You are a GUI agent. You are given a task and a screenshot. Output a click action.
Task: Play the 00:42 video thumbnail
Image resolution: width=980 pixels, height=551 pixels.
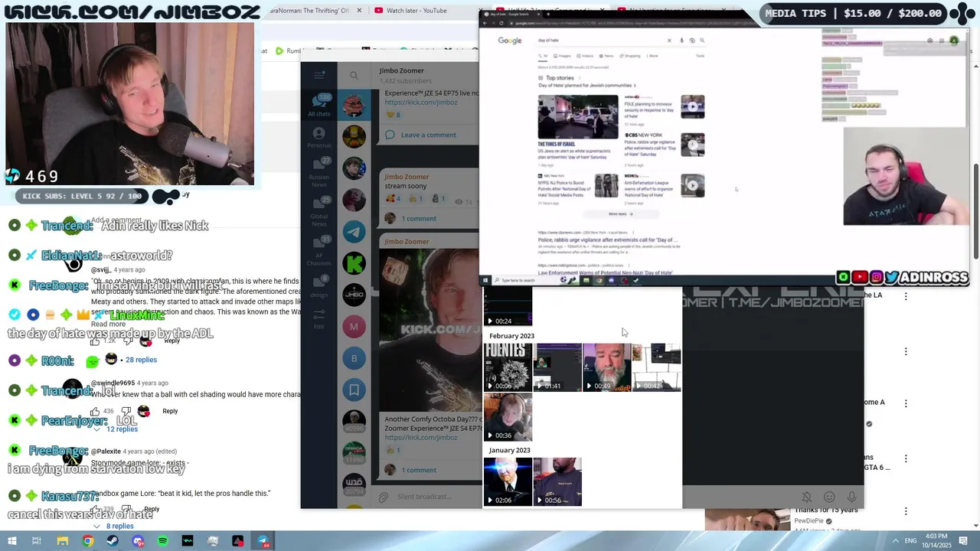click(657, 367)
